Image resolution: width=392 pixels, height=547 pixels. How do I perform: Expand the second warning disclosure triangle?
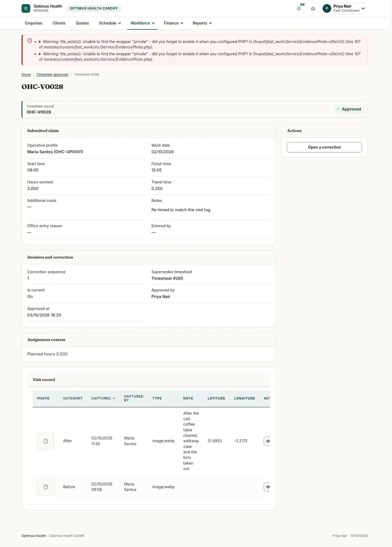(40, 54)
